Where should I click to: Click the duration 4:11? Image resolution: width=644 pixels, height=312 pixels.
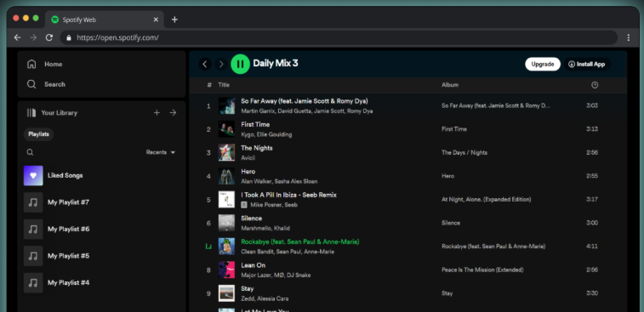coord(592,247)
